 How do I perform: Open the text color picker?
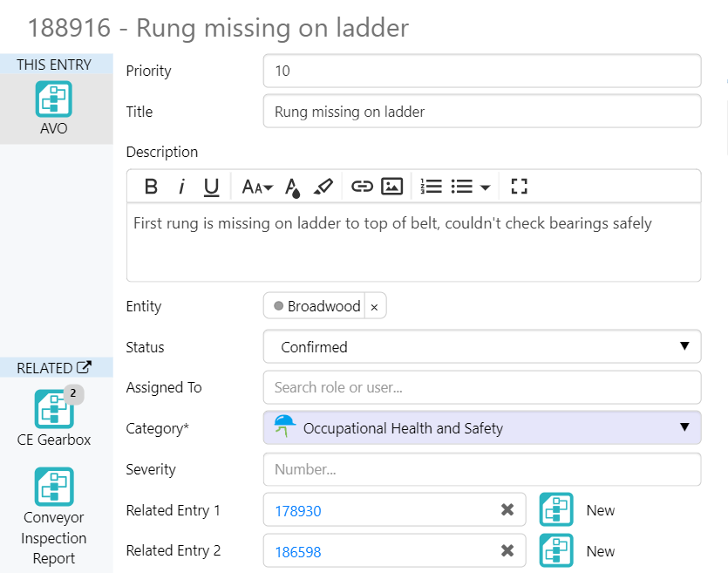pyautogui.click(x=294, y=187)
